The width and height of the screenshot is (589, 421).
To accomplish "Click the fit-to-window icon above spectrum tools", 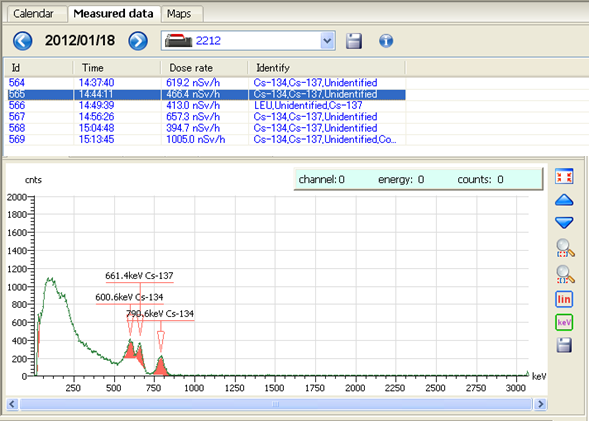I will coord(564,176).
